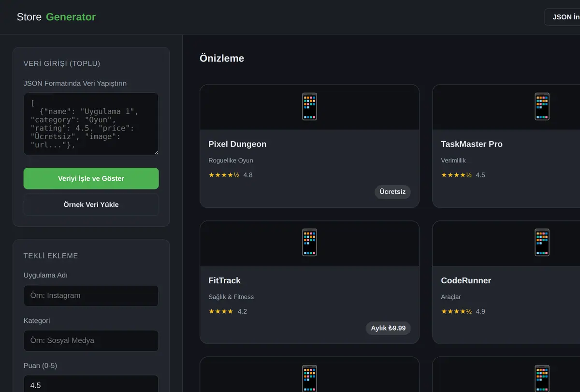The image size is (580, 392).
Task: Click the TaskMaster Pro app title
Action: (472, 144)
